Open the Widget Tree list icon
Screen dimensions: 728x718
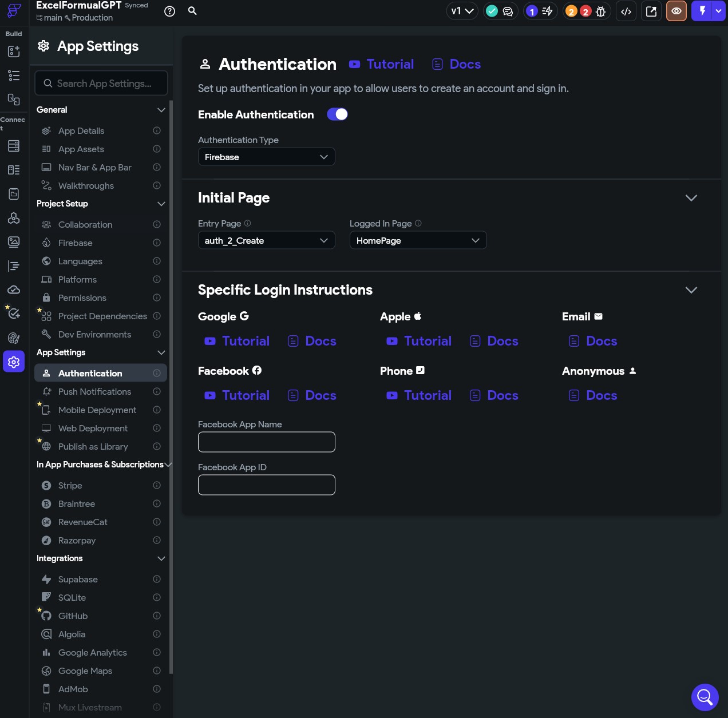[14, 76]
